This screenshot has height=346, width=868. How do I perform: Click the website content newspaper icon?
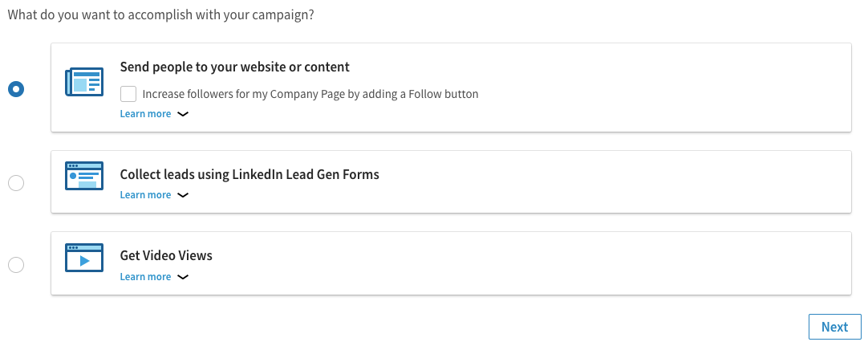click(x=84, y=82)
